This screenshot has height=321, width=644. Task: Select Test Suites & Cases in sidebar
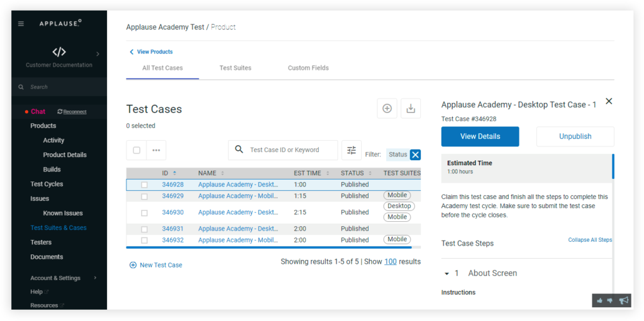[x=58, y=228]
